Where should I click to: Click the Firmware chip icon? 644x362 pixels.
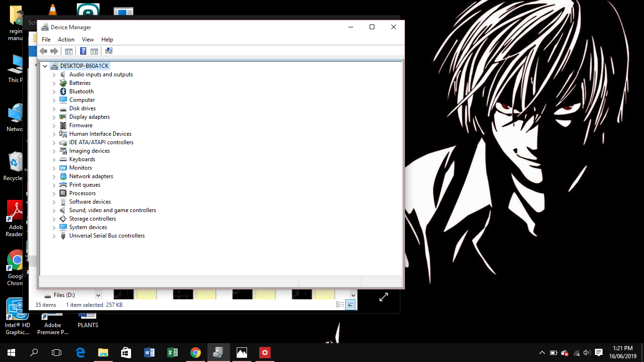coord(63,125)
